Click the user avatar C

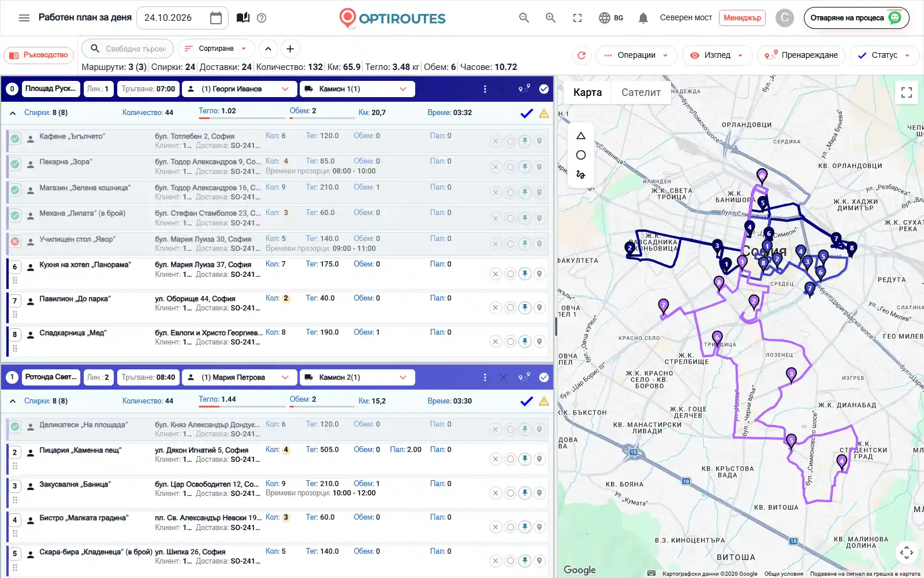784,18
